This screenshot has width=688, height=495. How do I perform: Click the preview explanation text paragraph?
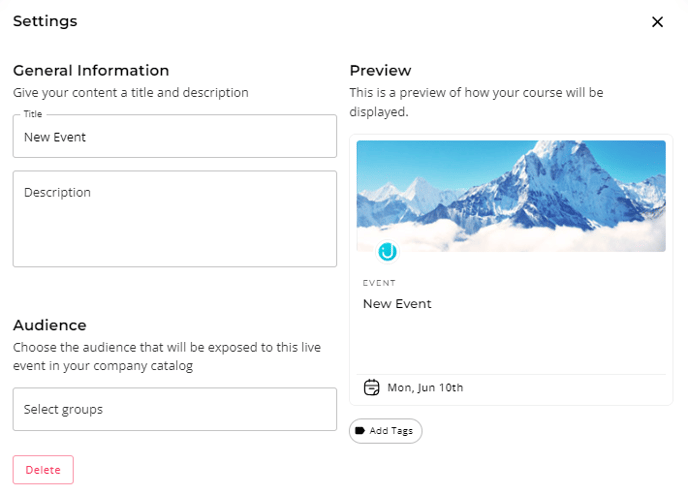tap(477, 102)
